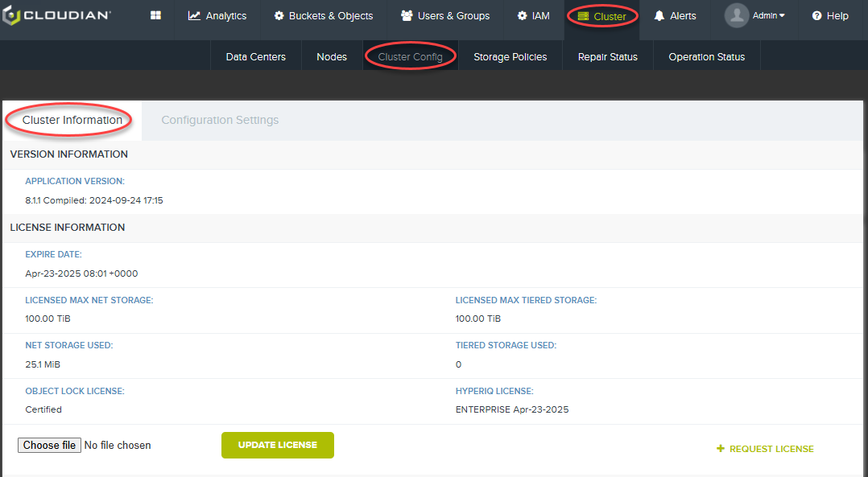The image size is (868, 477).
Task: Click the Object Lock License label
Action: pos(75,391)
